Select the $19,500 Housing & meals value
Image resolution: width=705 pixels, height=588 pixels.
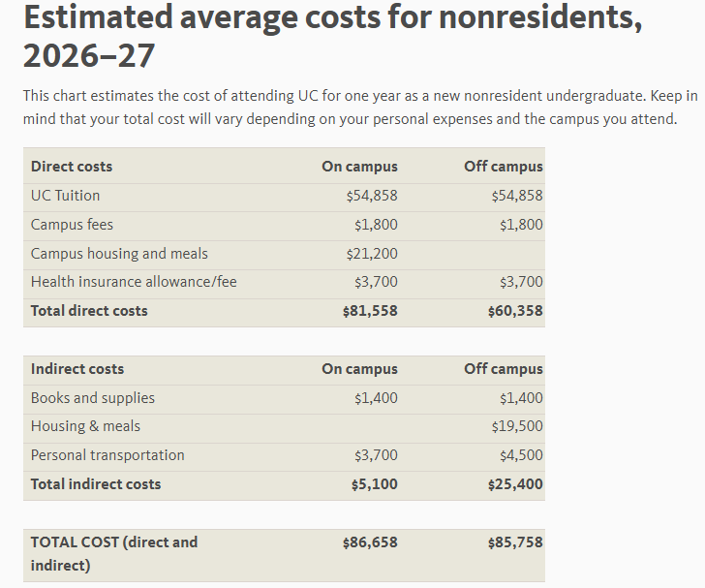[517, 426]
